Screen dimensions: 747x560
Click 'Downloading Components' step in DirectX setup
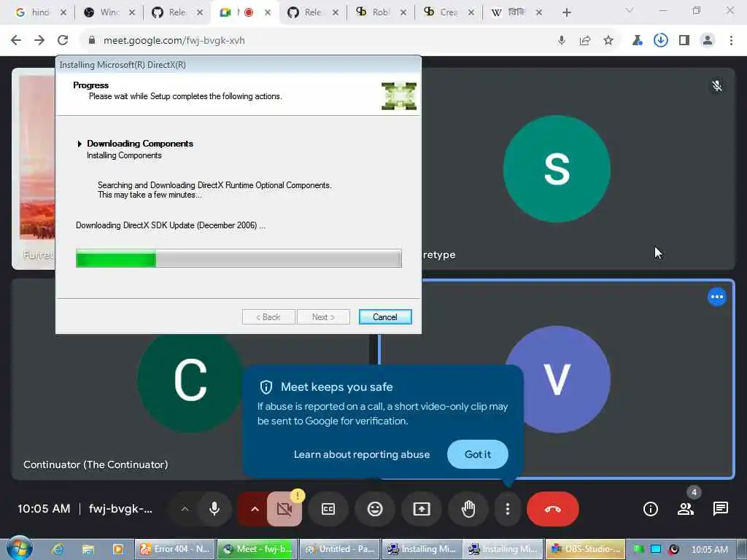click(140, 144)
